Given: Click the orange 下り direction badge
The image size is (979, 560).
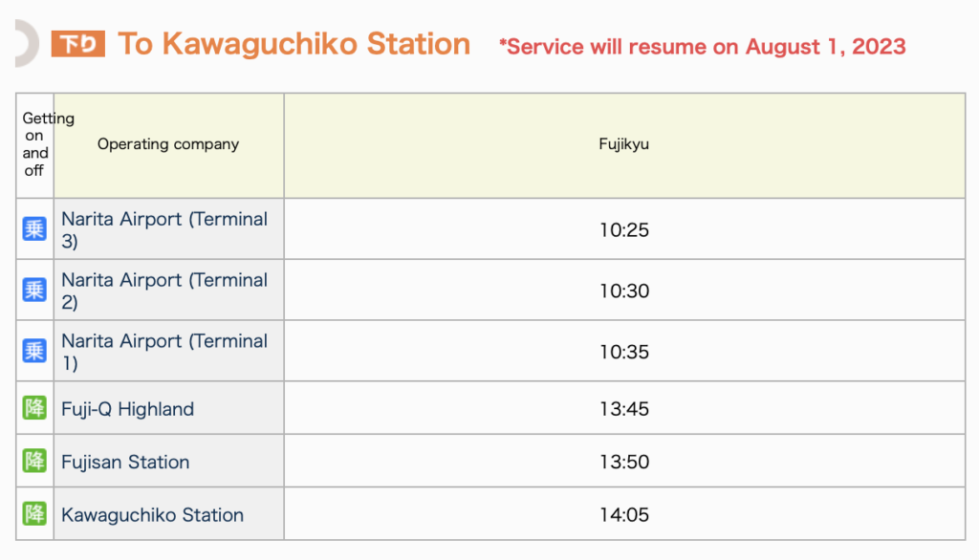Looking at the screenshot, I should coord(78,44).
